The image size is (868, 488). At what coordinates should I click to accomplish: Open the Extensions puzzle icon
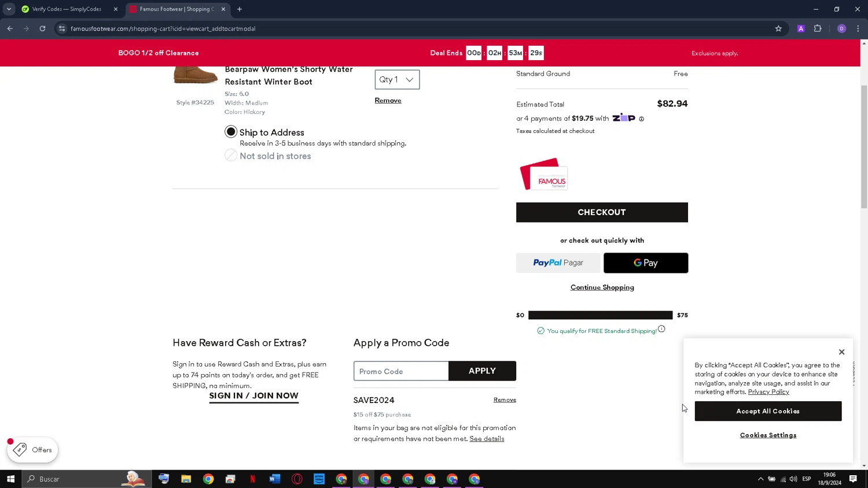tap(818, 28)
